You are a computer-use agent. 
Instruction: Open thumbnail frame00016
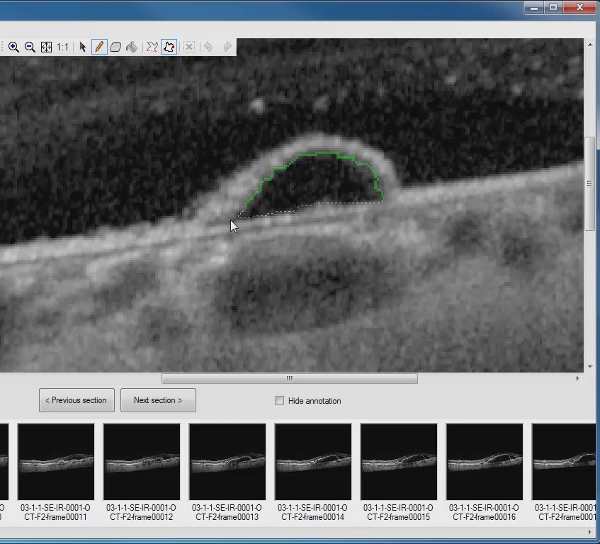pyautogui.click(x=484, y=461)
